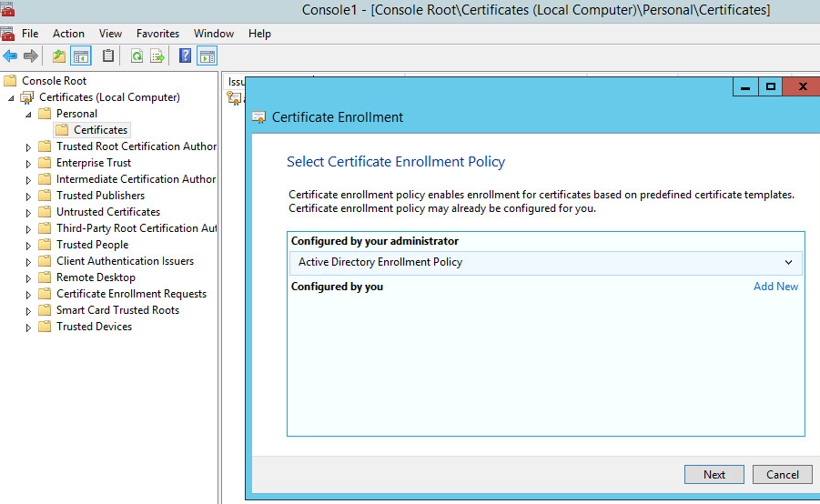Expand the Certificate Enrollment Requests node
Viewport: 820px width, 504px height.
tap(28, 295)
